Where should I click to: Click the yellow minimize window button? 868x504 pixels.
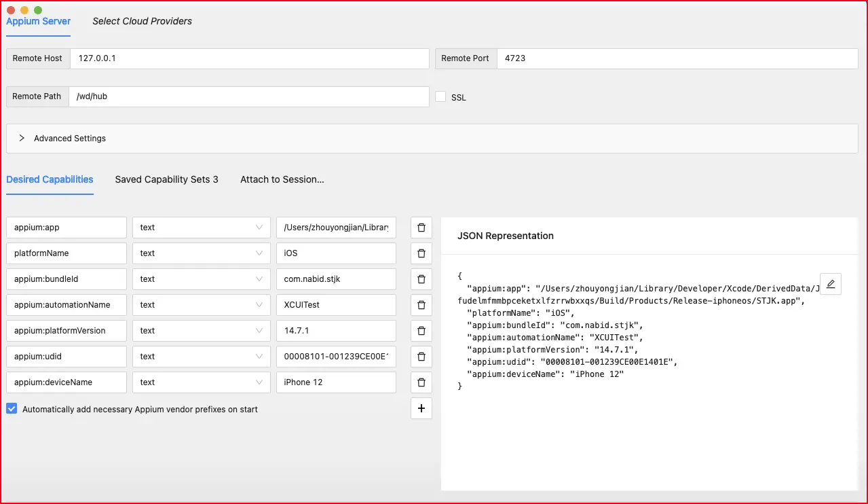coord(24,10)
